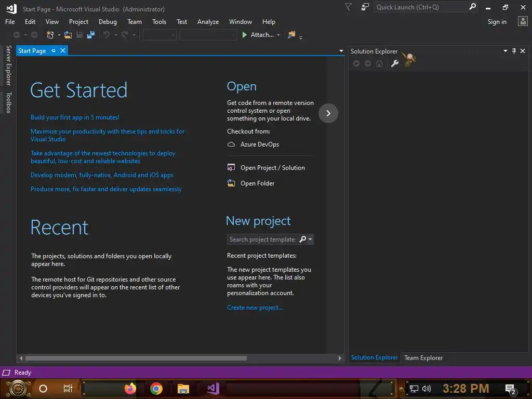Click the Save All toolbar icon
This screenshot has height=399, width=532.
[x=91, y=35]
